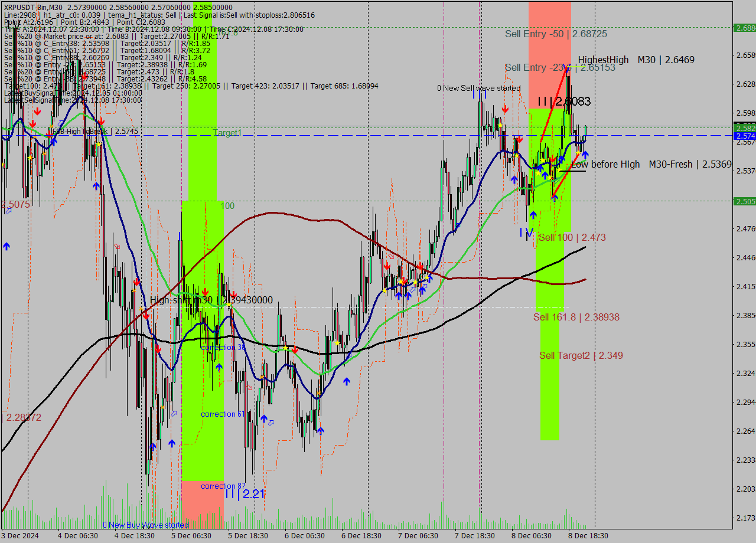Select the 'FSB-HighToBreak | 2.5745' label
Screen dimensions: 756x543
[95, 132]
